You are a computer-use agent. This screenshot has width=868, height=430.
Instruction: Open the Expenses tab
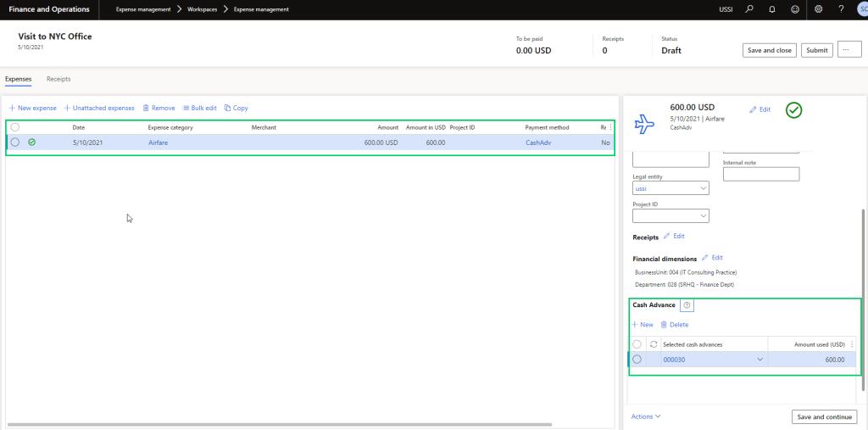pyautogui.click(x=19, y=79)
